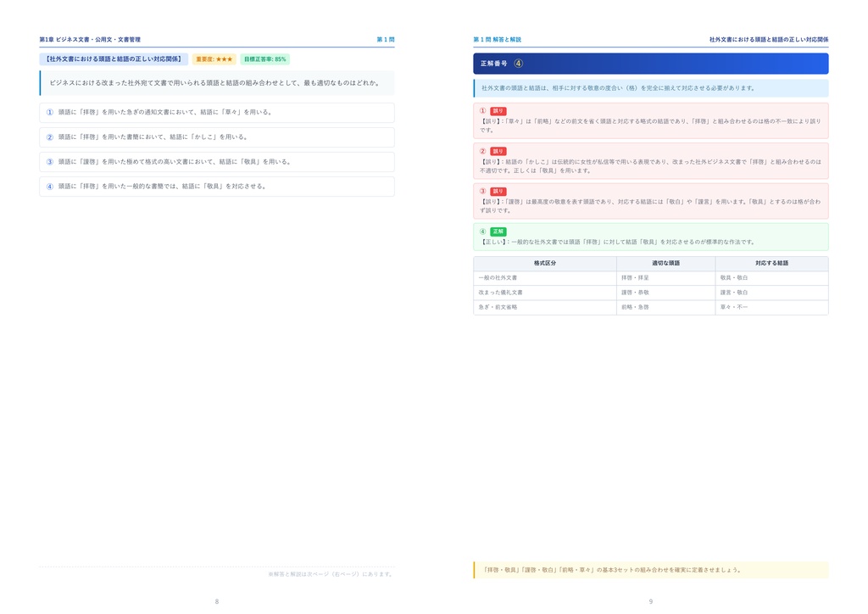Select answer option ④ 一般的な書簡 with「敬具」
This screenshot has height=614, width=868.
pos(216,187)
